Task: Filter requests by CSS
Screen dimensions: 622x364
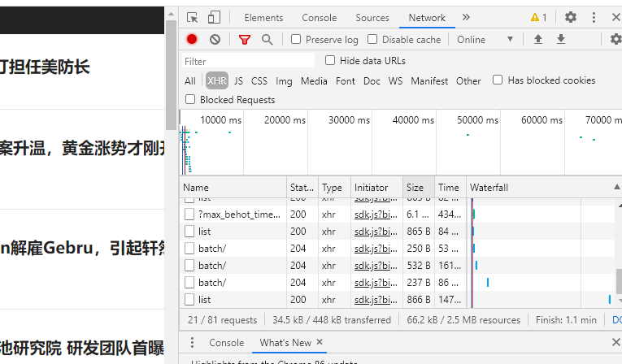Action: tap(259, 81)
